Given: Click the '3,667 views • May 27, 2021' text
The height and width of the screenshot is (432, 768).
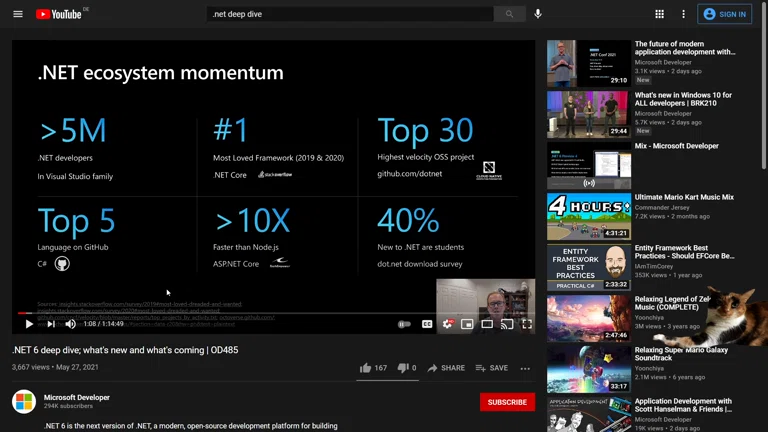Looking at the screenshot, I should 55,367.
